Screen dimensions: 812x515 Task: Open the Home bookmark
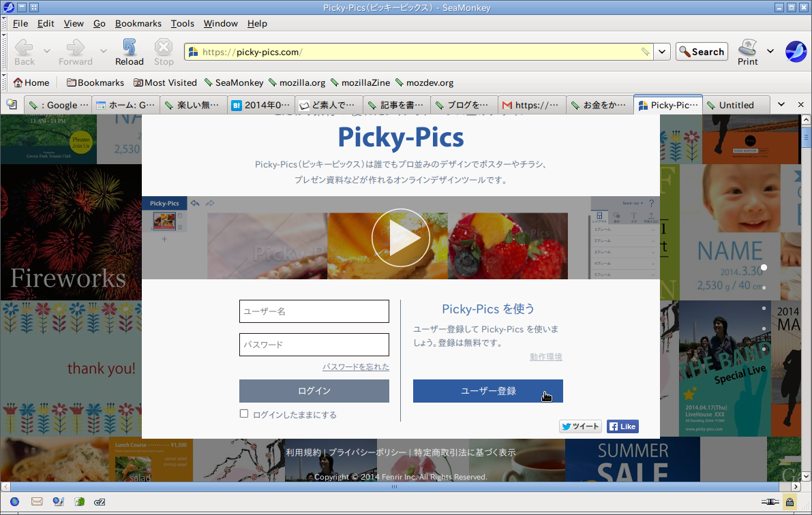coord(31,83)
